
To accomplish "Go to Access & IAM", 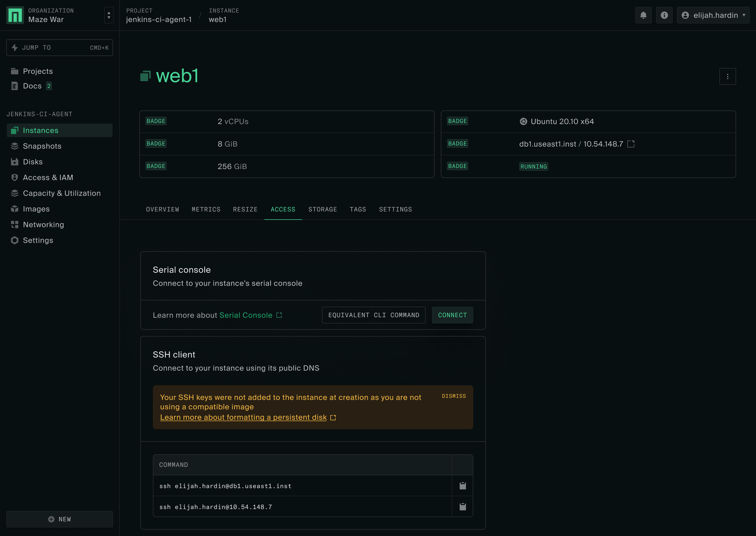I will tap(48, 177).
